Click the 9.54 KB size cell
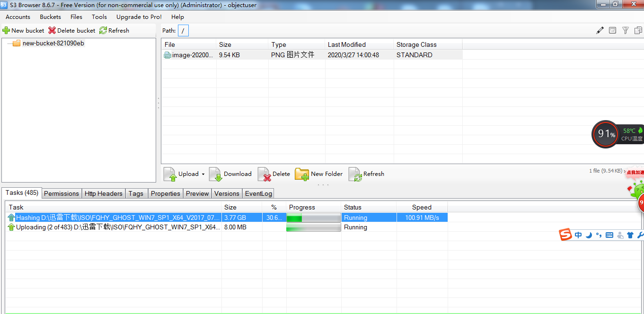The image size is (644, 314). (x=229, y=55)
